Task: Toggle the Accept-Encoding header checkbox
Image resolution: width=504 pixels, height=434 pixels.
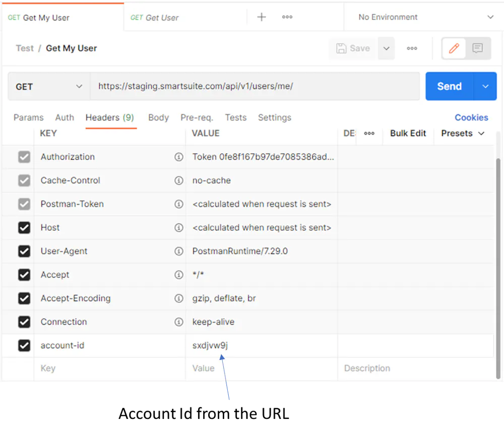Action: [x=24, y=298]
